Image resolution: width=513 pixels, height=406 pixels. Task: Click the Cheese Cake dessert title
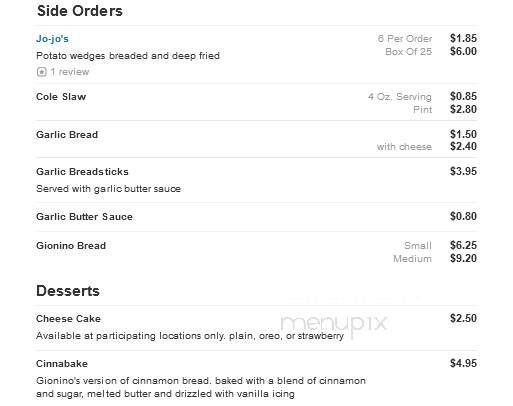pos(68,319)
